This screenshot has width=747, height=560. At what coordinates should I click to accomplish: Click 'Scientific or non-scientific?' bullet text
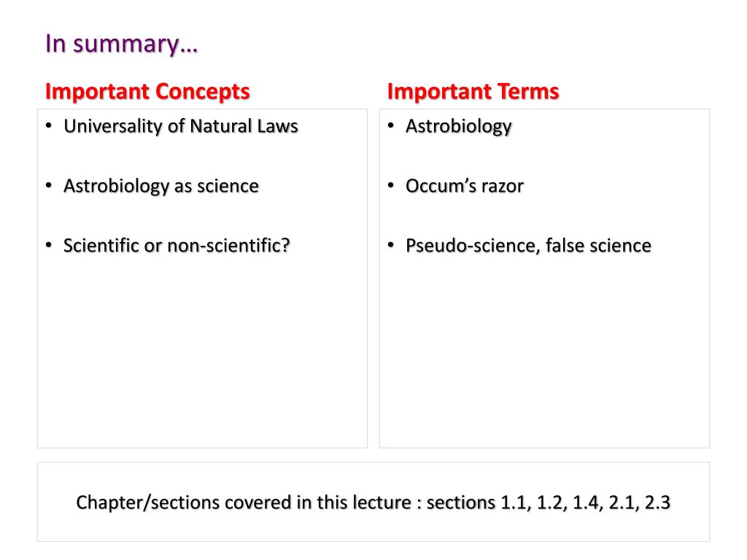(177, 246)
